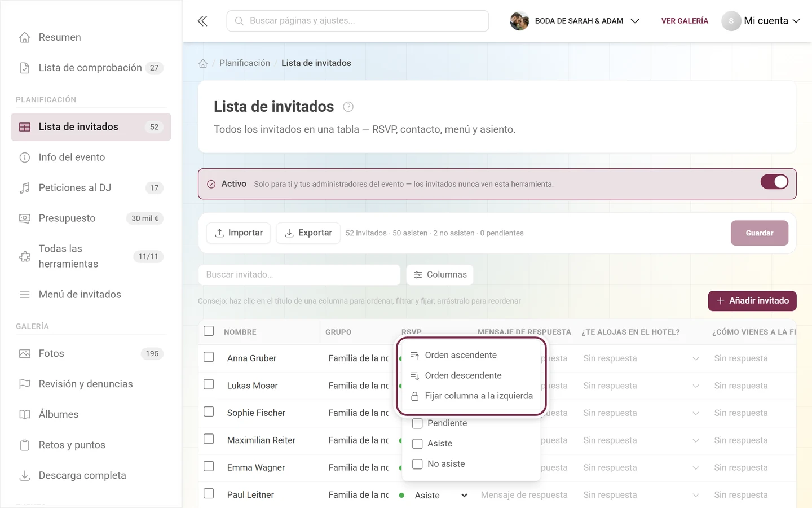Choose Orden ascendente from column menu
This screenshot has height=508, width=812.
471,355
